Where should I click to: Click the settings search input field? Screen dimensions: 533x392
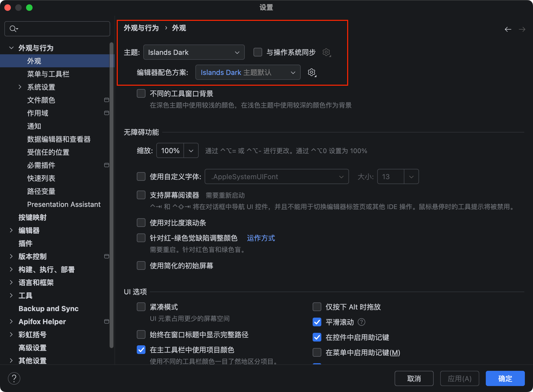click(62, 29)
